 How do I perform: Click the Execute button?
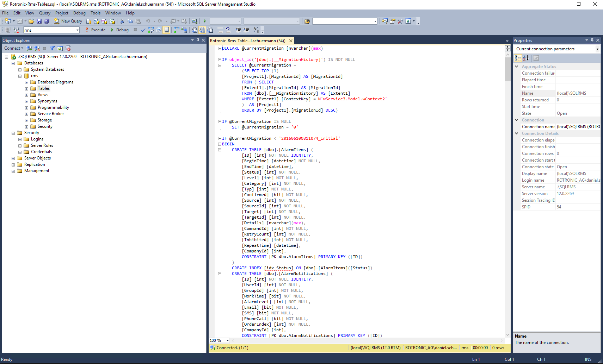coord(95,30)
